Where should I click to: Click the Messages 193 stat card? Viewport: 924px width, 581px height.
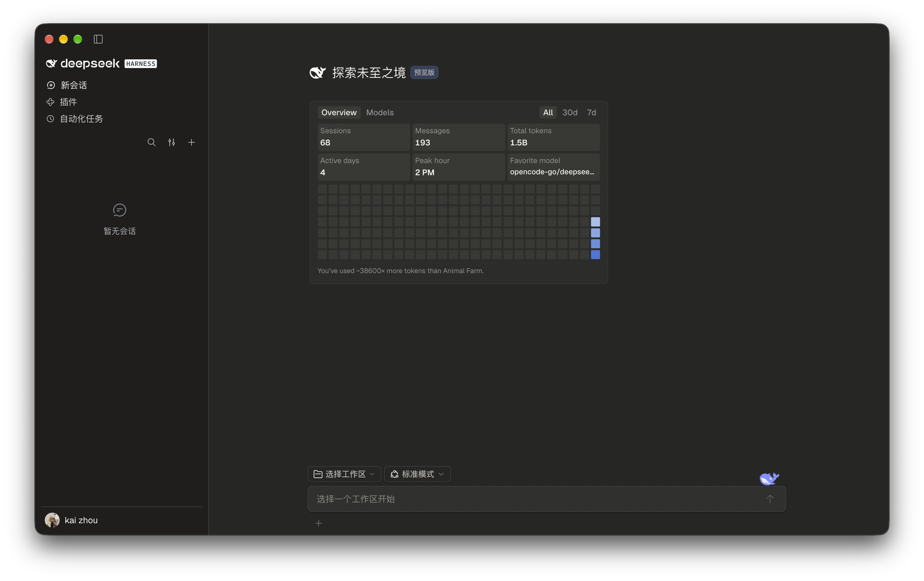(x=459, y=137)
